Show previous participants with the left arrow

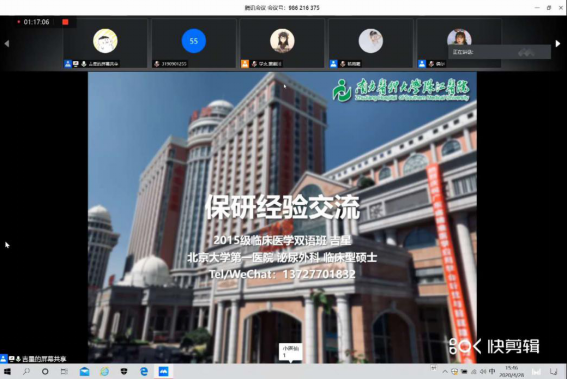click(x=7, y=43)
